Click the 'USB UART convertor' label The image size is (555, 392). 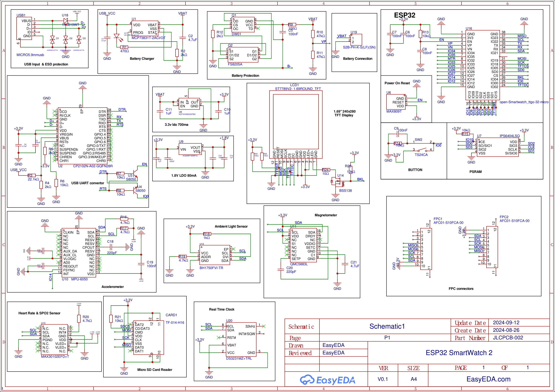pos(88,183)
